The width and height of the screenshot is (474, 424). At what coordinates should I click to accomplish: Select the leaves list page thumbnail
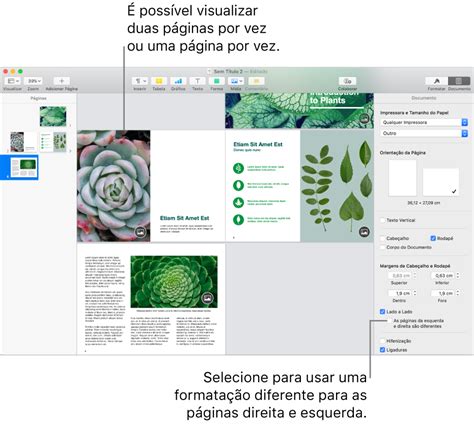tap(53, 142)
